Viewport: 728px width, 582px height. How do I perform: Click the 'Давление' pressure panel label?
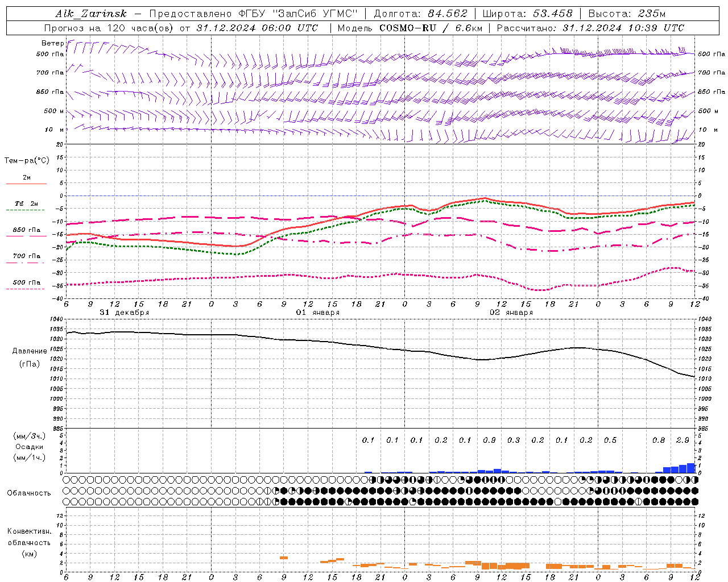point(30,351)
